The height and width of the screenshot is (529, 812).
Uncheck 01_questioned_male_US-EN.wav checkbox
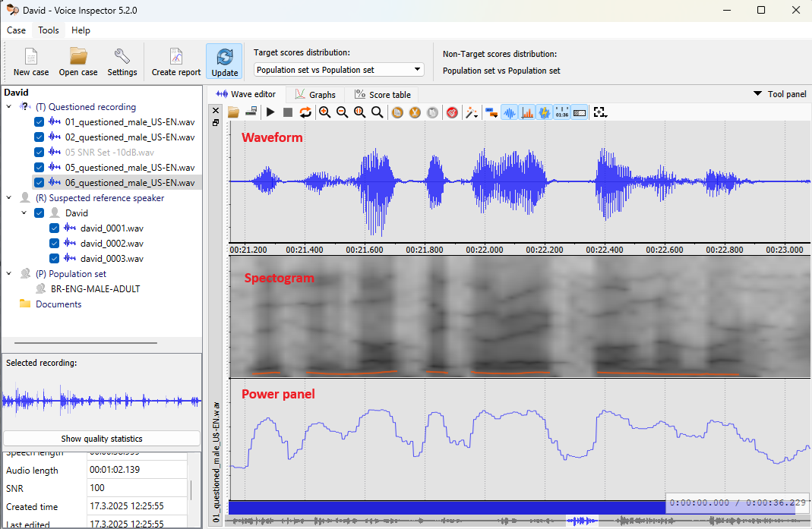click(39, 122)
